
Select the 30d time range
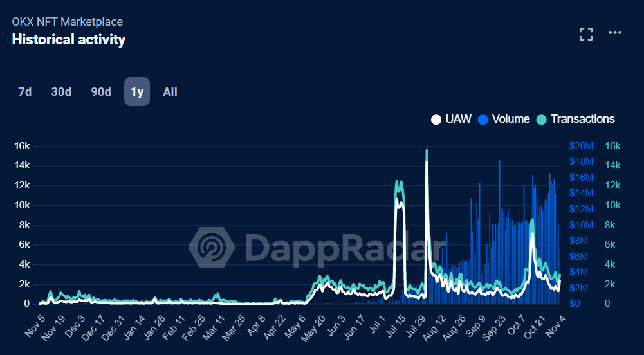[61, 92]
